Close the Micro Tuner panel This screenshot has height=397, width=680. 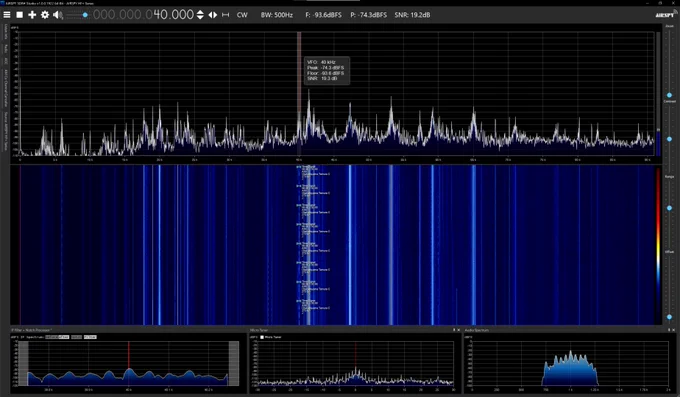pyautogui.click(x=458, y=330)
